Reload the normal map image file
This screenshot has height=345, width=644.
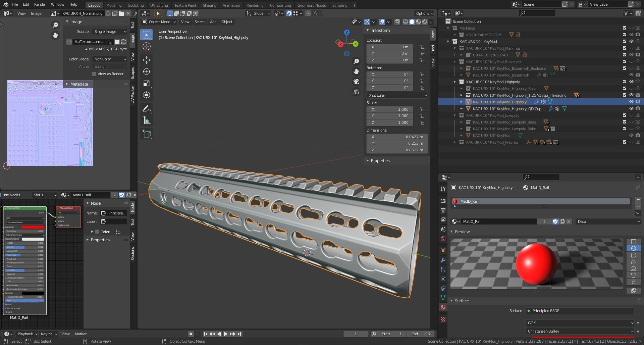pyautogui.click(x=124, y=42)
